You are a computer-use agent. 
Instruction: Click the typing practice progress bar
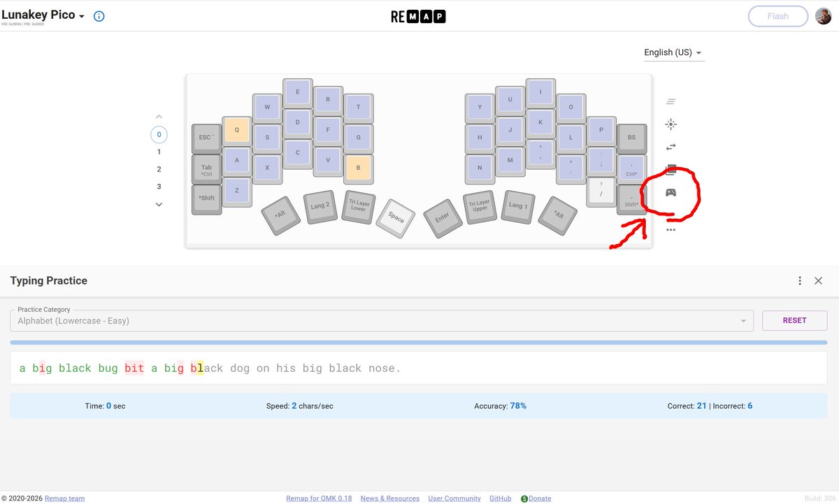pyautogui.click(x=419, y=343)
